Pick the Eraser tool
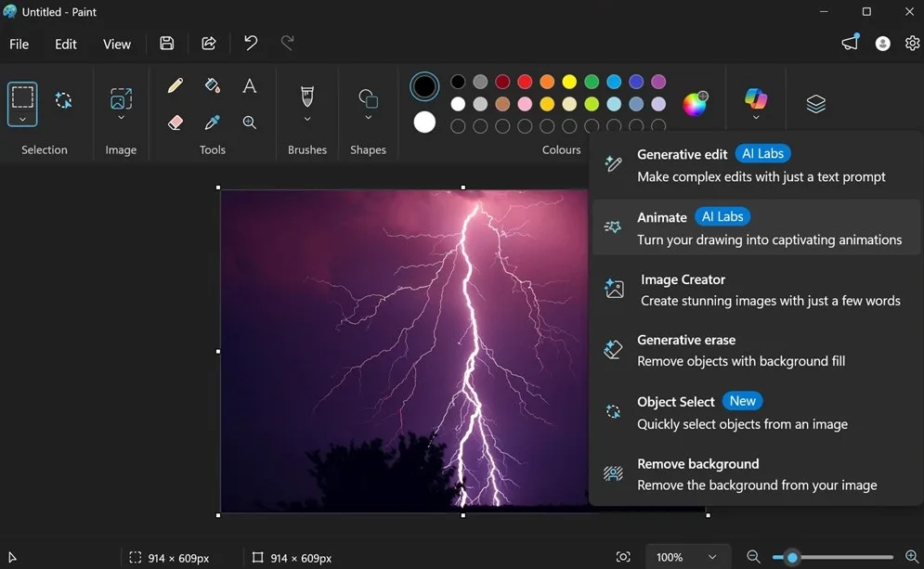This screenshot has width=924, height=569. 175,122
